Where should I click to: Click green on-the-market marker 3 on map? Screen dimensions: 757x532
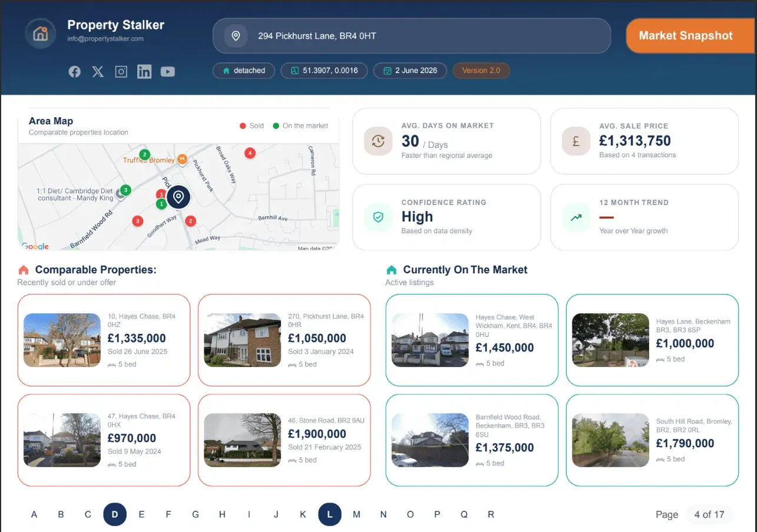[125, 190]
